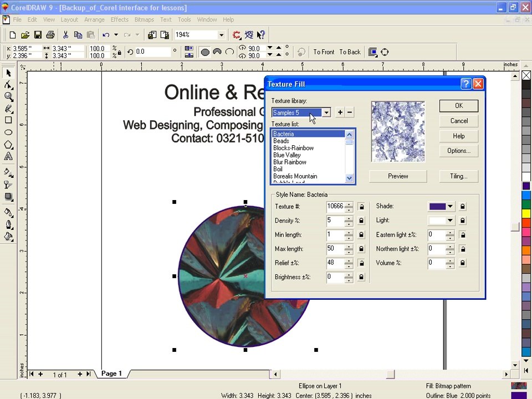Viewport: 532px width, 399px height.
Task: Select the Freehand tool in toolbox
Action: tap(8, 109)
